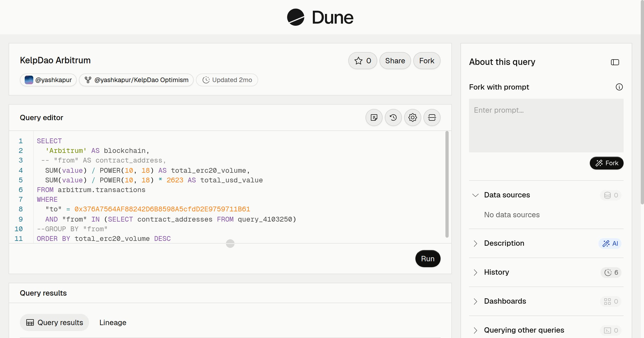Click the 'No data sources' text
The height and width of the screenshot is (338, 644).
coord(512,215)
